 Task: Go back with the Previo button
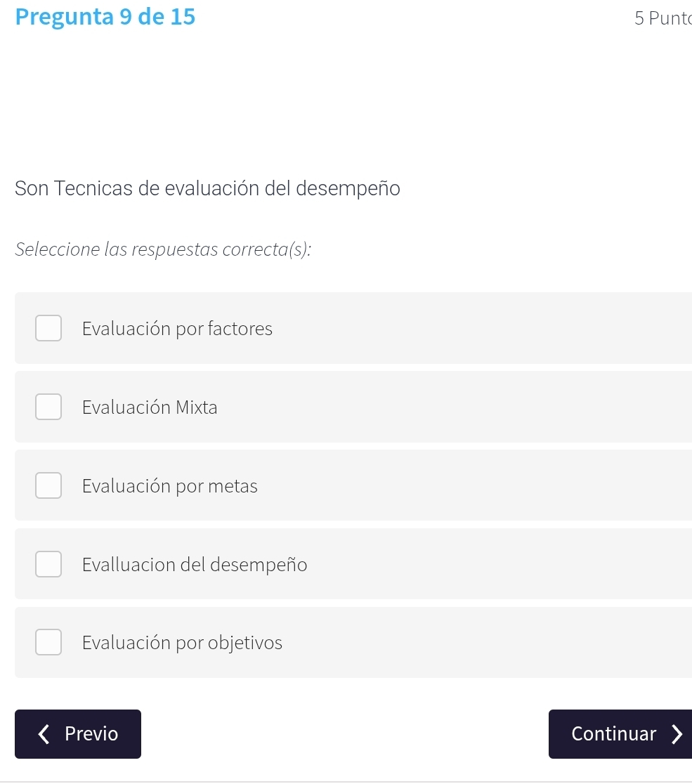(78, 734)
